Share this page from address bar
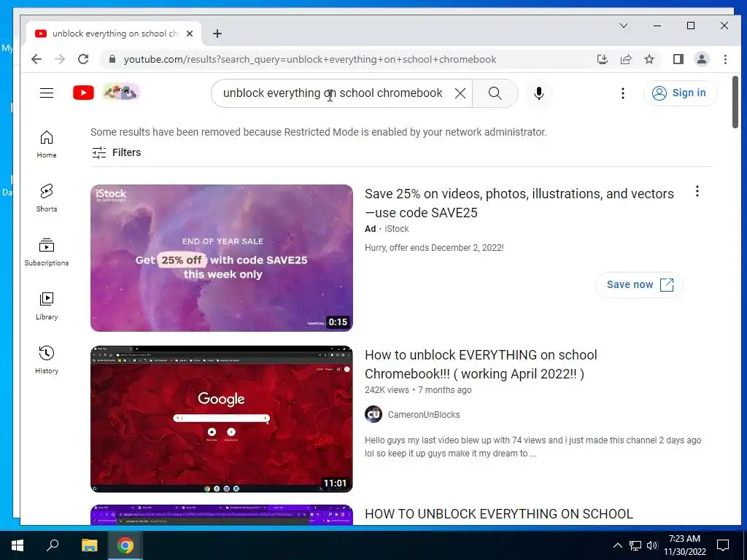747x560 pixels. (x=625, y=59)
